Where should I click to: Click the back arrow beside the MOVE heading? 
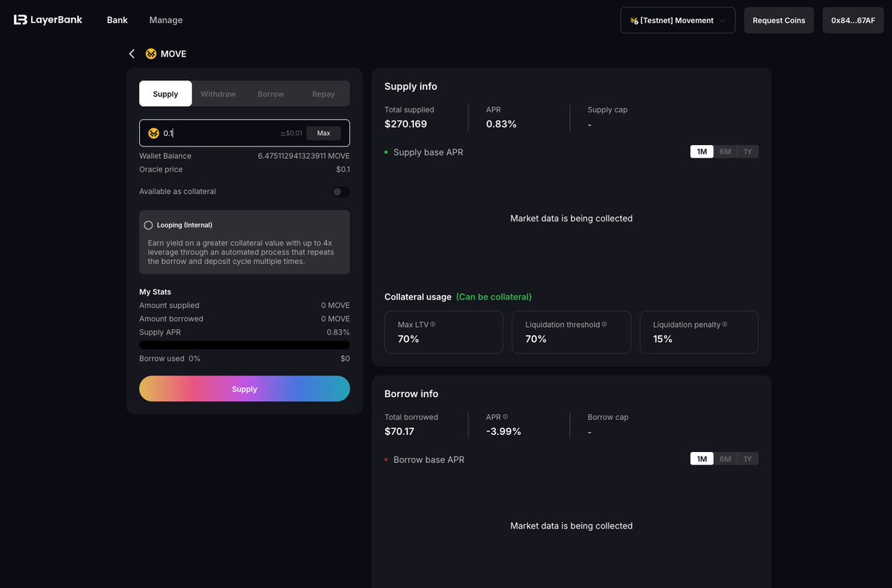coord(132,54)
